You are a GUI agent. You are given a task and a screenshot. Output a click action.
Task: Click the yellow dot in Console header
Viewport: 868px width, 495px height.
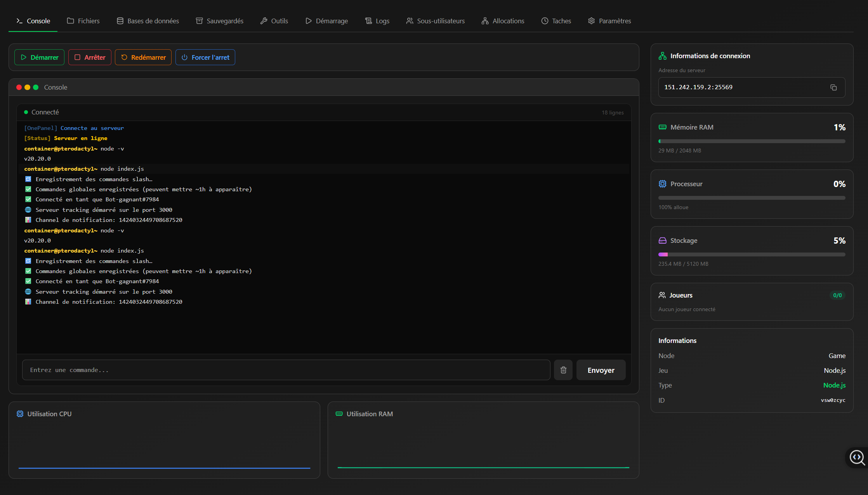[x=27, y=87]
